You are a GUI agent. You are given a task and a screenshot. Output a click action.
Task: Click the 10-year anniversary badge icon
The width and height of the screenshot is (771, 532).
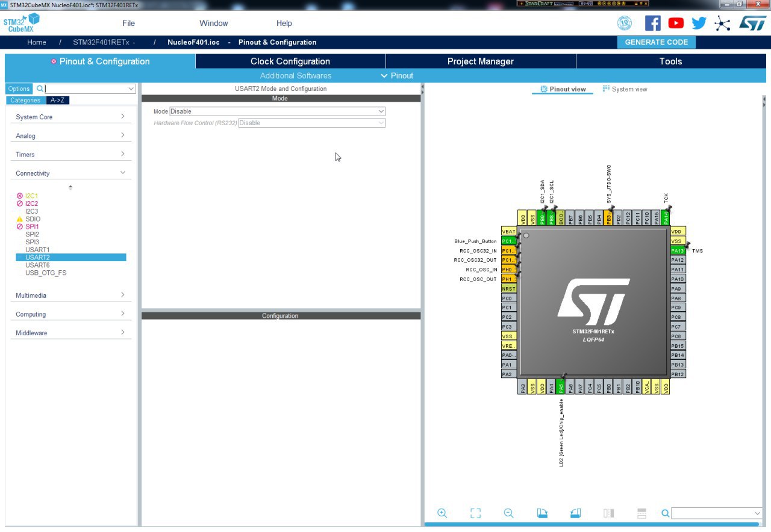625,23
